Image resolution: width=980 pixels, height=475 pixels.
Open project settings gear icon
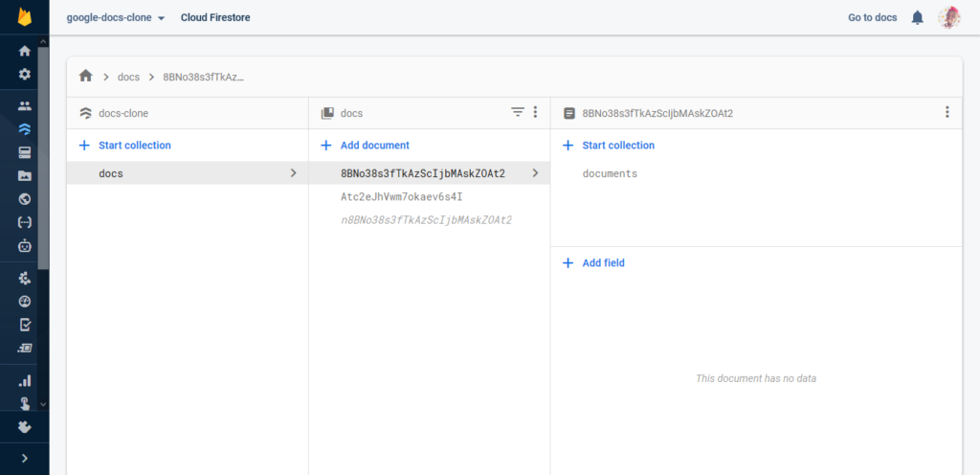[25, 74]
